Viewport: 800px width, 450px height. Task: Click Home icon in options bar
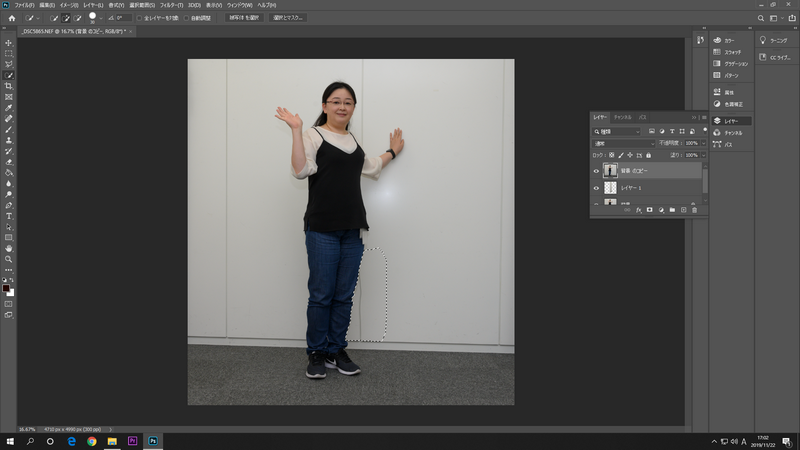tap(12, 18)
